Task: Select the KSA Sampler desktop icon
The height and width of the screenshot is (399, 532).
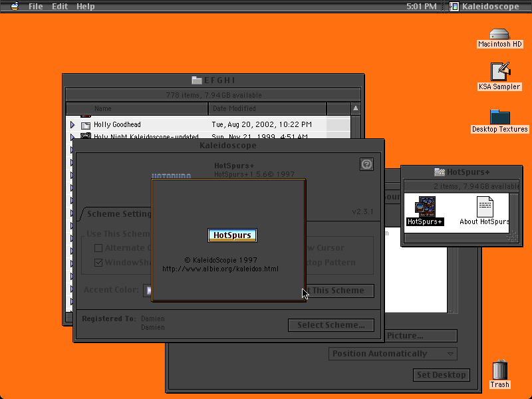Action: click(x=500, y=72)
